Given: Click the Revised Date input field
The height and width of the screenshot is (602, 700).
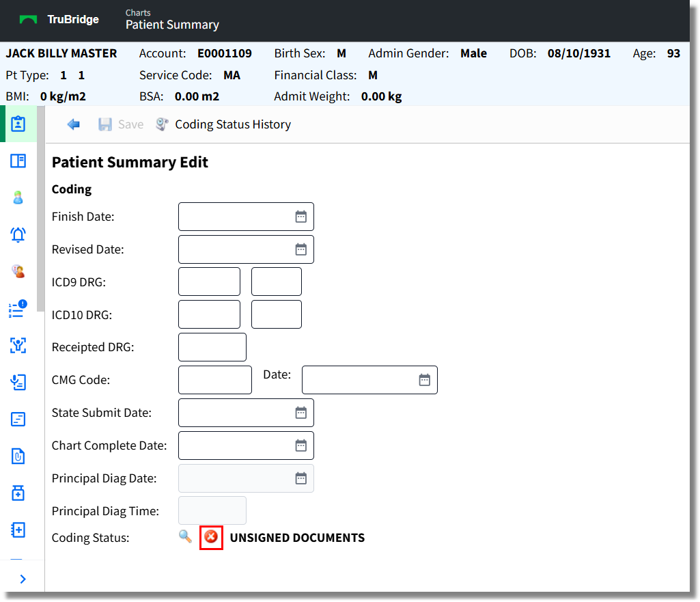Looking at the screenshot, I should (246, 249).
